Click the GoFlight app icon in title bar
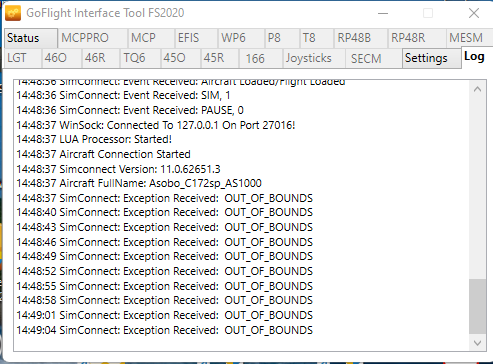 [x=13, y=13]
